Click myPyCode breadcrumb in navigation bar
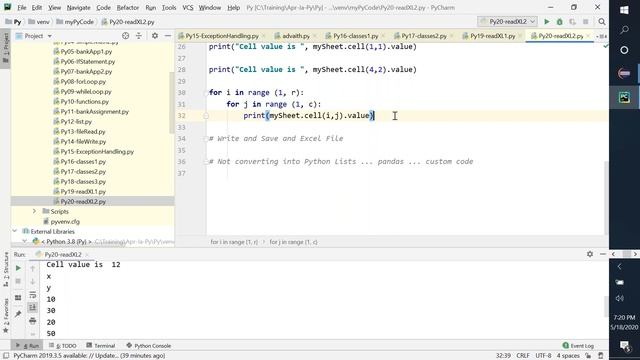Viewport: 640px width, 360px height. tap(75, 22)
